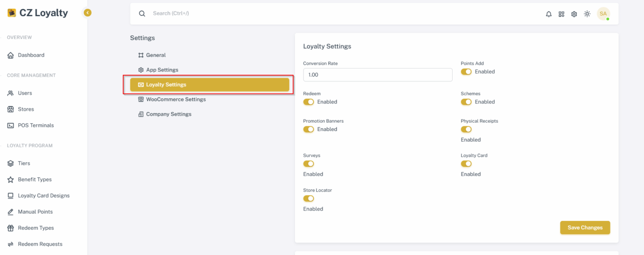
Task: Toggle the light/dark theme sun icon
Action: tap(587, 14)
